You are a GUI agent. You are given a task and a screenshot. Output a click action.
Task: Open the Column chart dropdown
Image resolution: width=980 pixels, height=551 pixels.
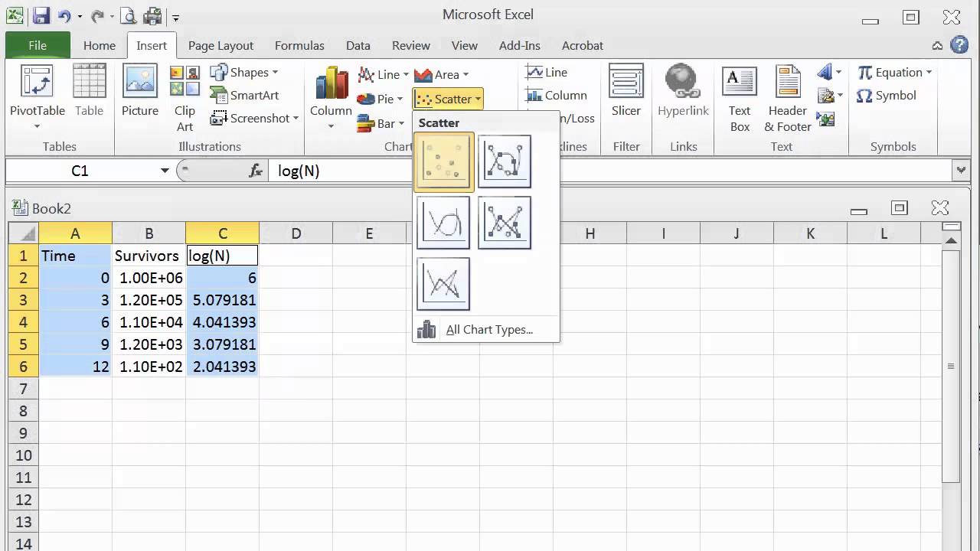pyautogui.click(x=331, y=98)
